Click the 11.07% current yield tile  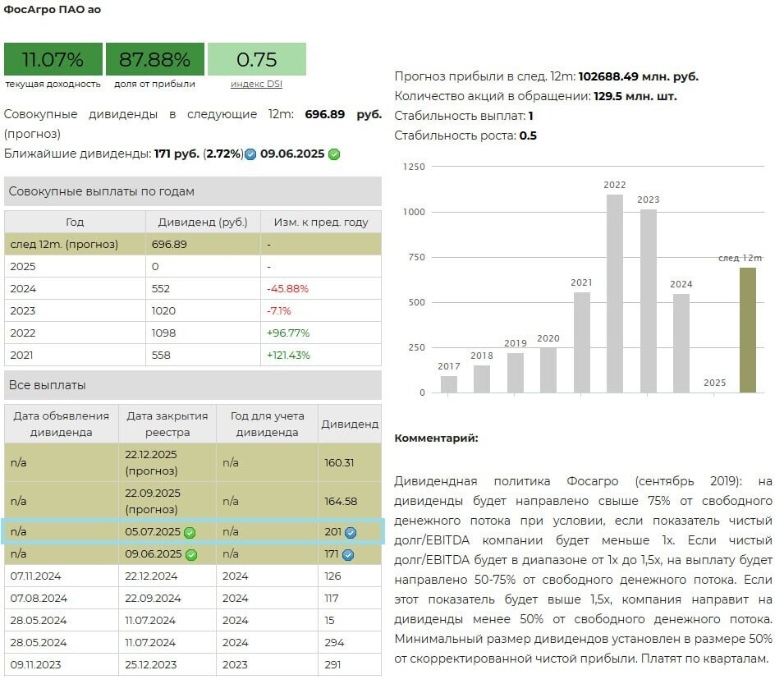(x=53, y=59)
